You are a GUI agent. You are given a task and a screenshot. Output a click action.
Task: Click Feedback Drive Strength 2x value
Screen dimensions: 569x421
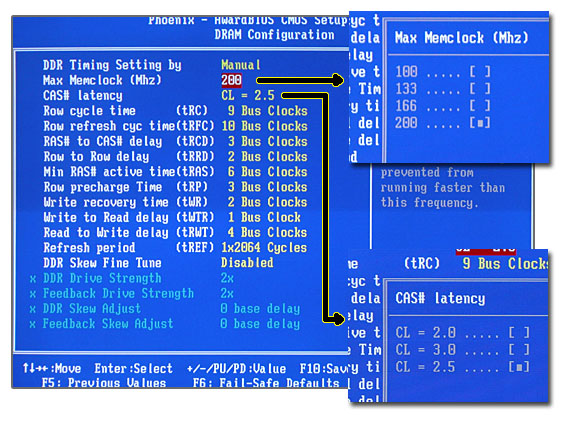[227, 294]
